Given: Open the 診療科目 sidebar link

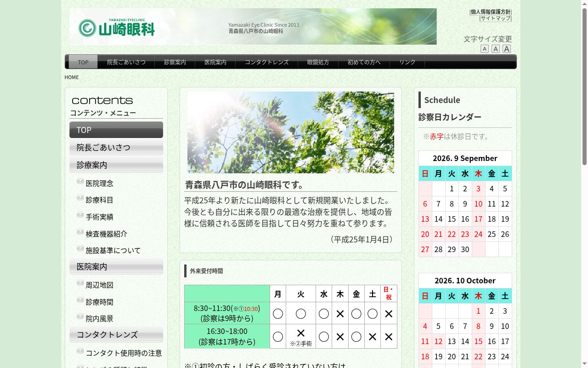Looking at the screenshot, I should [x=100, y=200].
